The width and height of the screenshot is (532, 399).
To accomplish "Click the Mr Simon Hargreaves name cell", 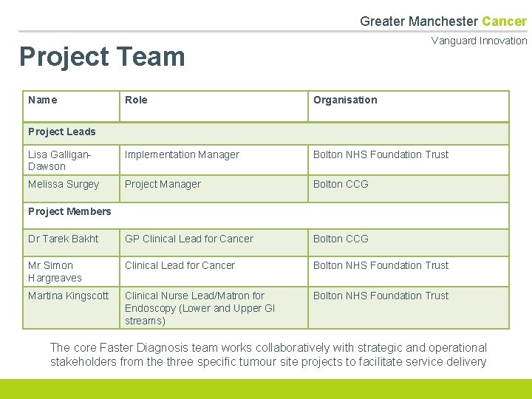I will click(71, 271).
